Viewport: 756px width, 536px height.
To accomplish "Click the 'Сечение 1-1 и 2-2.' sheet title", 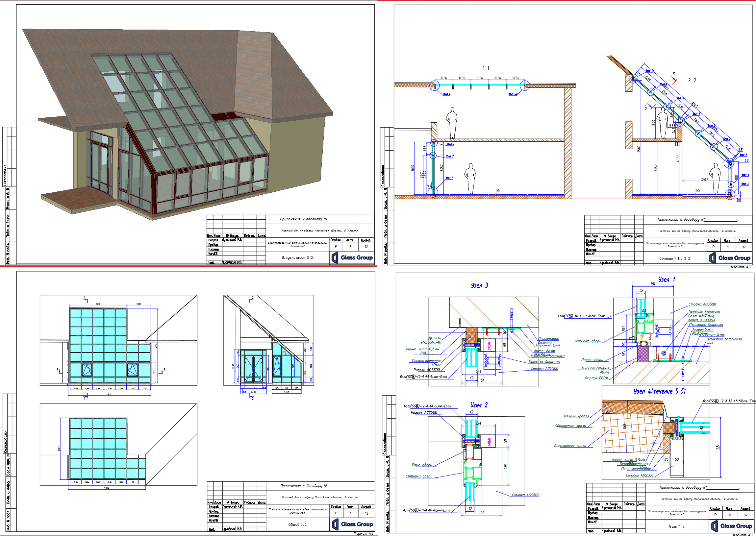I will pyautogui.click(x=675, y=258).
